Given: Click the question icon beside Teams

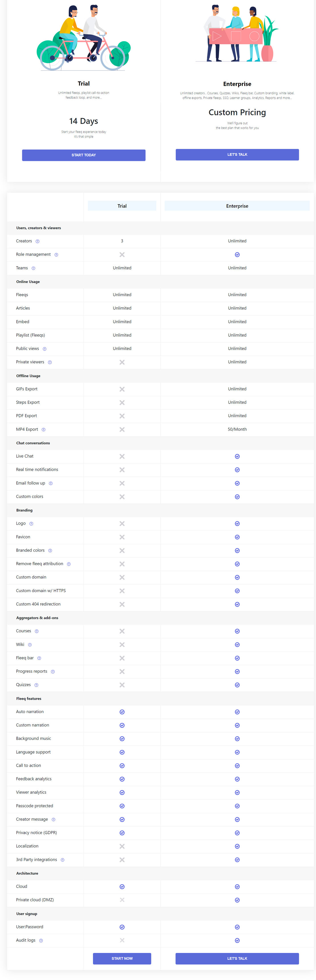Looking at the screenshot, I should (x=33, y=268).
